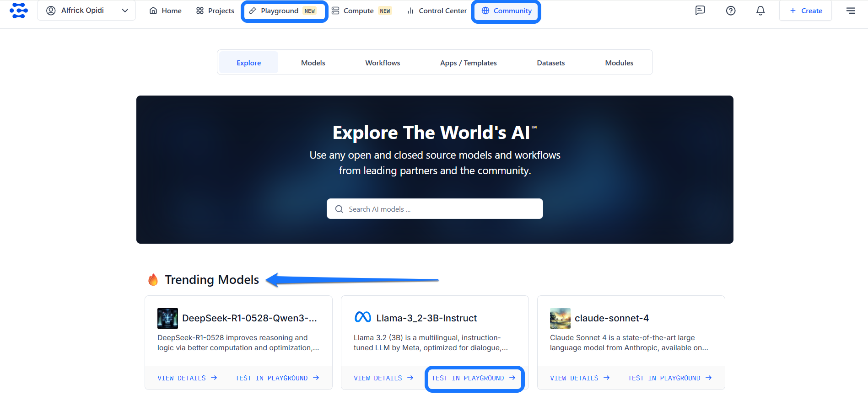Viewport: 868px width, 395px height.
Task: View details of DeepSeek-R1-0528-Qwen3
Action: click(x=187, y=378)
